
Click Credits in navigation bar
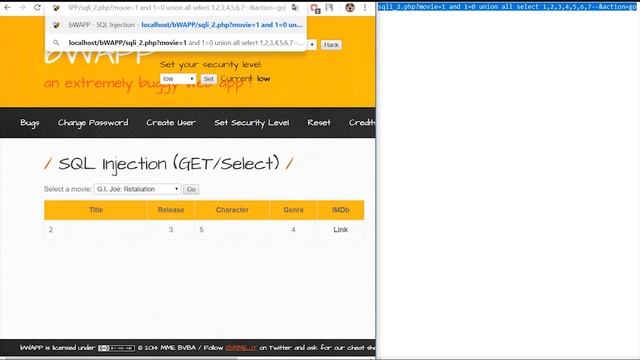pos(362,123)
